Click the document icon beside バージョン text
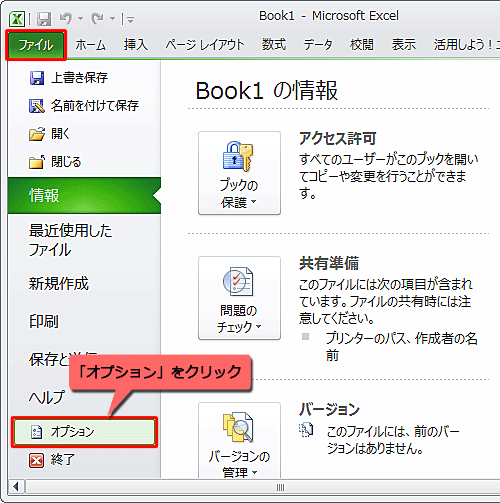The height and width of the screenshot is (503, 500). [306, 430]
